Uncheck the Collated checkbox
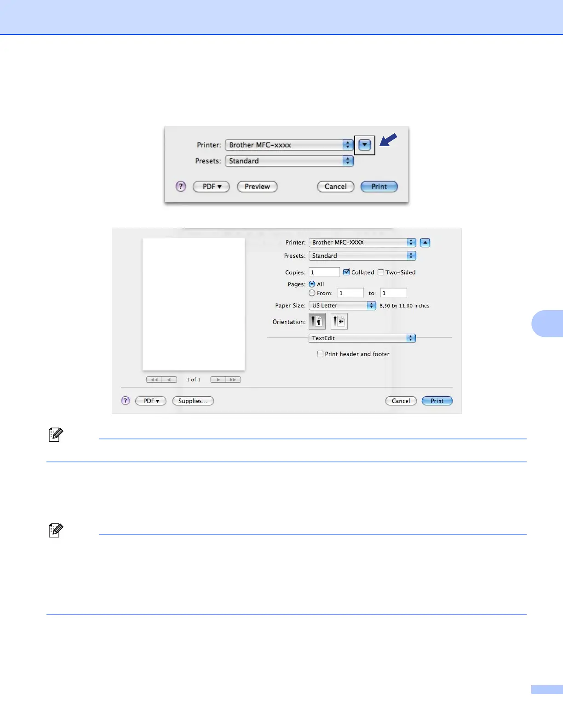563x728 pixels. (x=346, y=272)
